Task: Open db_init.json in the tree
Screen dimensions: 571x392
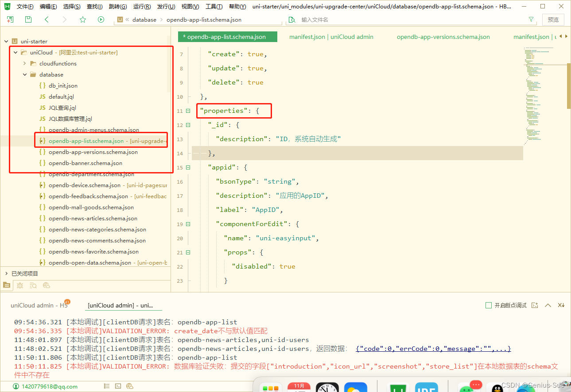Action: (x=63, y=85)
